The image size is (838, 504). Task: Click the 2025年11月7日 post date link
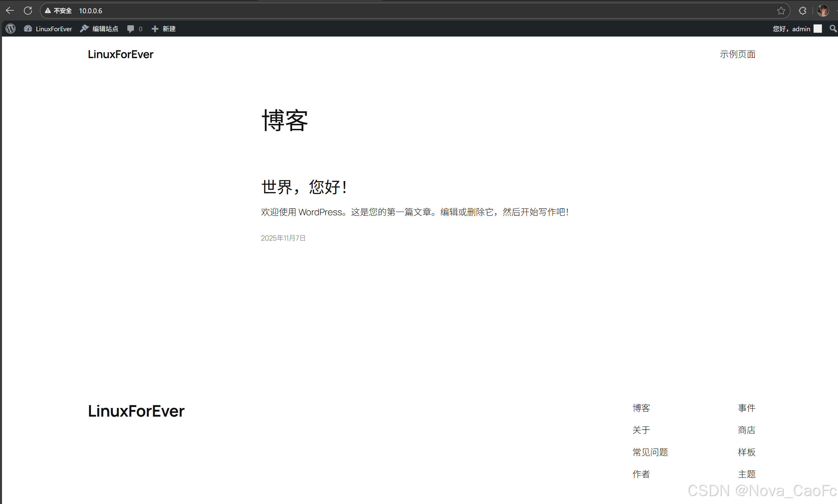point(283,238)
